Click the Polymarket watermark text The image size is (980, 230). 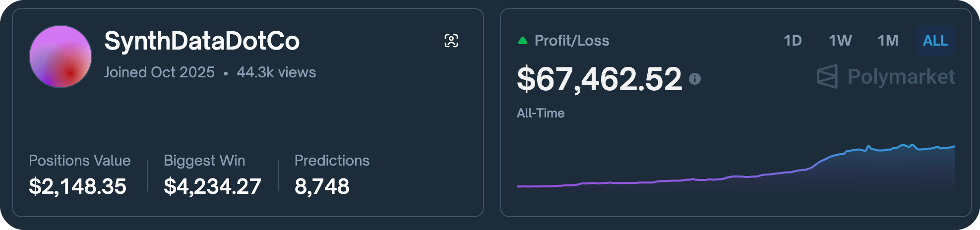(901, 77)
